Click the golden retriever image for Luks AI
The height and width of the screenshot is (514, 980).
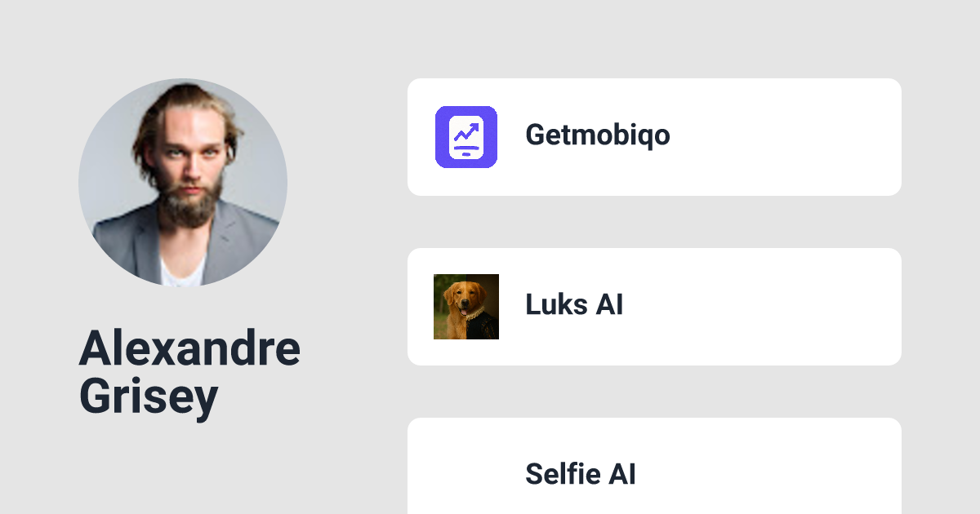465,306
